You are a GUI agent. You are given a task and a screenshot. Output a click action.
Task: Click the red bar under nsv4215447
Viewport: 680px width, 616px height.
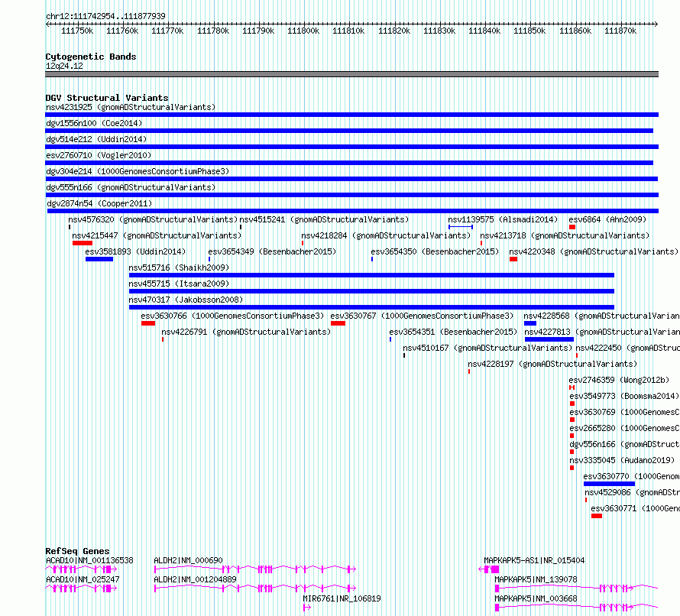coord(83,243)
